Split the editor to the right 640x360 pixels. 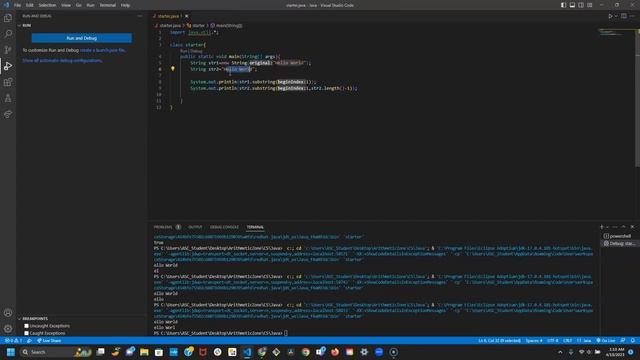[x=624, y=16]
